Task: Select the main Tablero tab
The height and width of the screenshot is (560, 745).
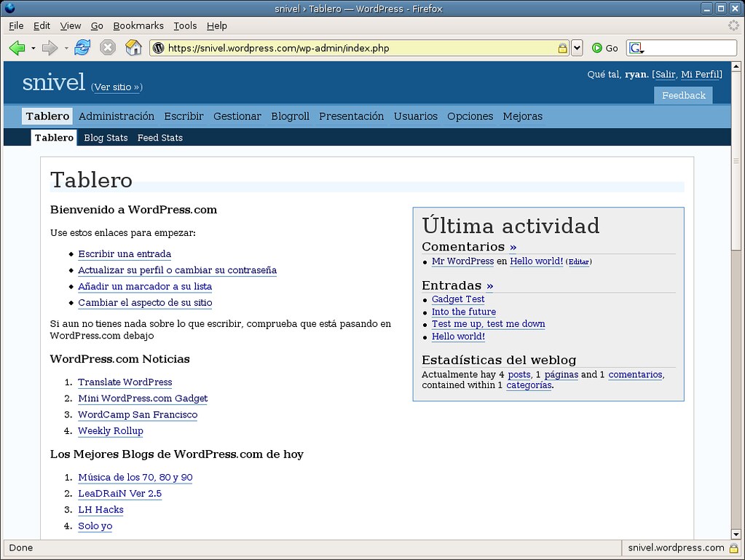Action: pyautogui.click(x=47, y=117)
